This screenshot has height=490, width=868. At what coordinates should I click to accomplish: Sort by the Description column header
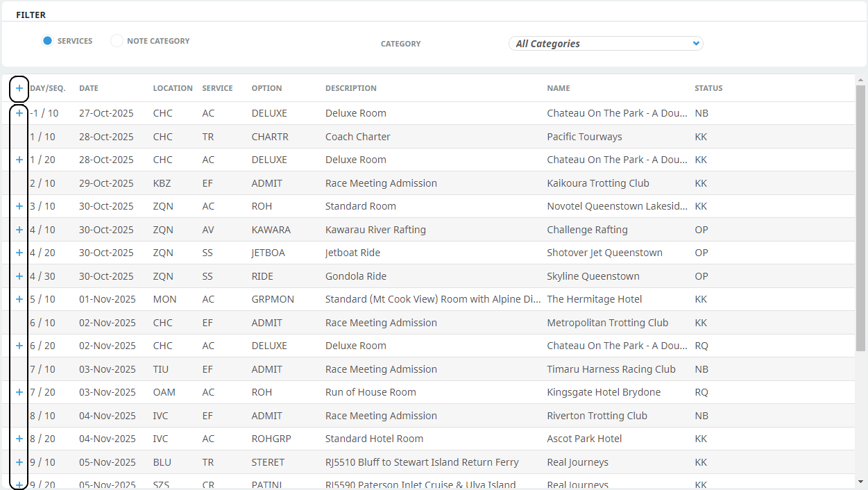click(351, 88)
